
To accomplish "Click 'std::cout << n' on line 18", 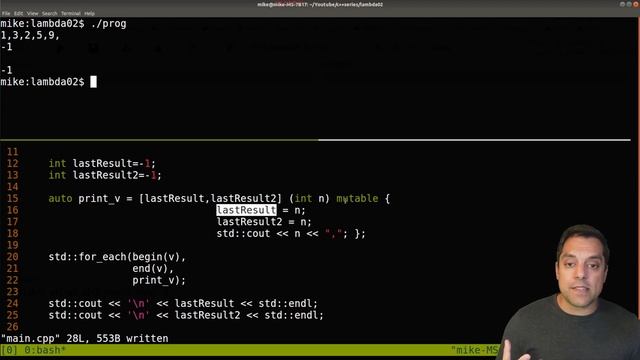I will [258, 233].
